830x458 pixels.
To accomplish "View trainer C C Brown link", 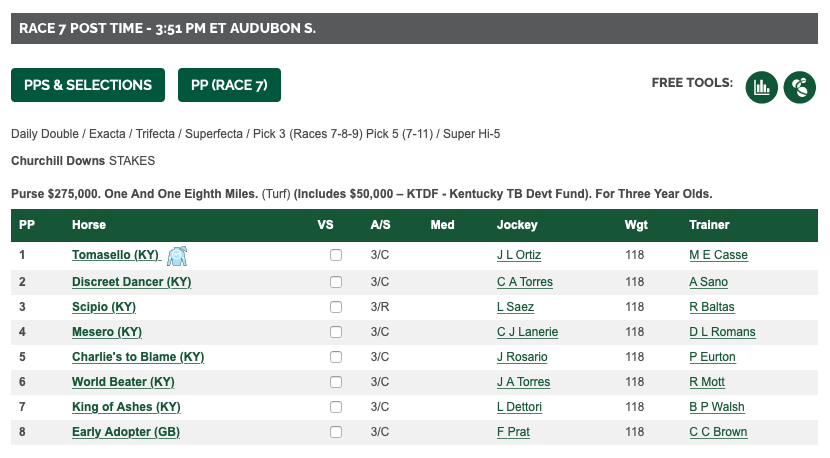I will click(x=718, y=432).
